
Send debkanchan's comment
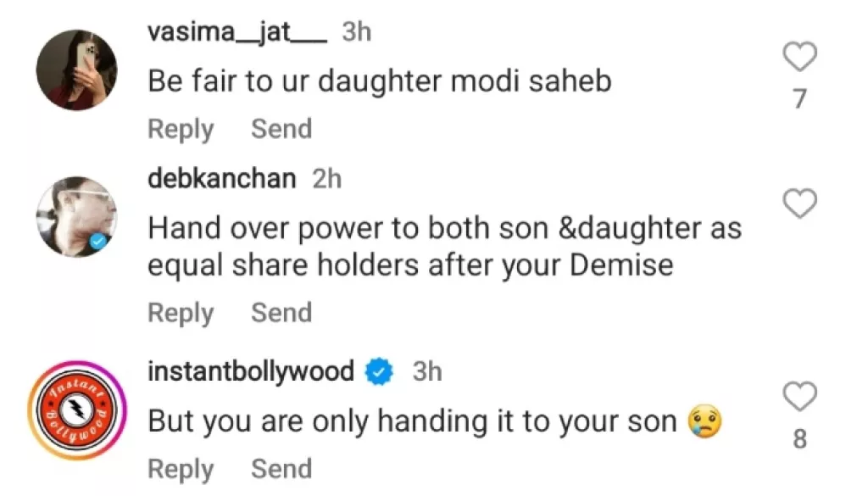click(281, 312)
